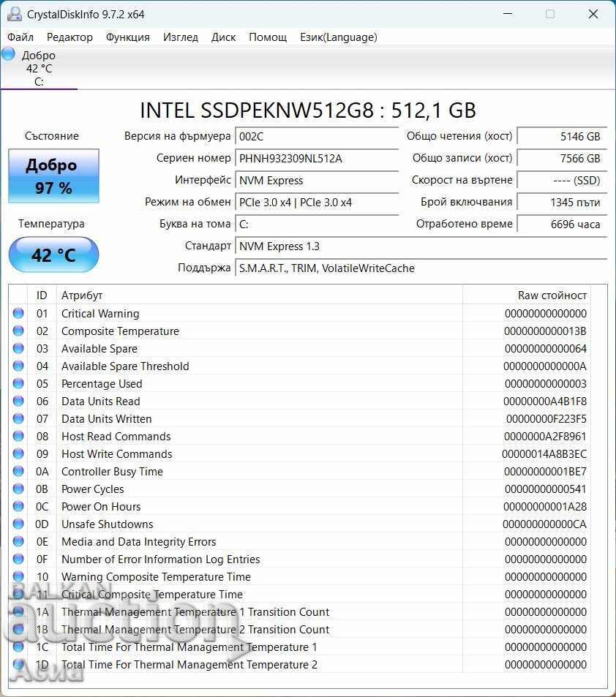
Task: Click the status indicator beside Critical Warning
Action: 17,313
